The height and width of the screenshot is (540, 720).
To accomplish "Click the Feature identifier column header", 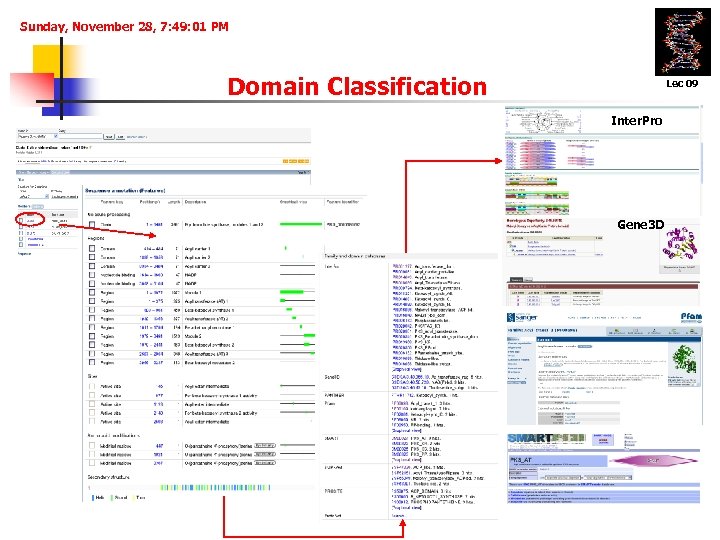I will [343, 202].
